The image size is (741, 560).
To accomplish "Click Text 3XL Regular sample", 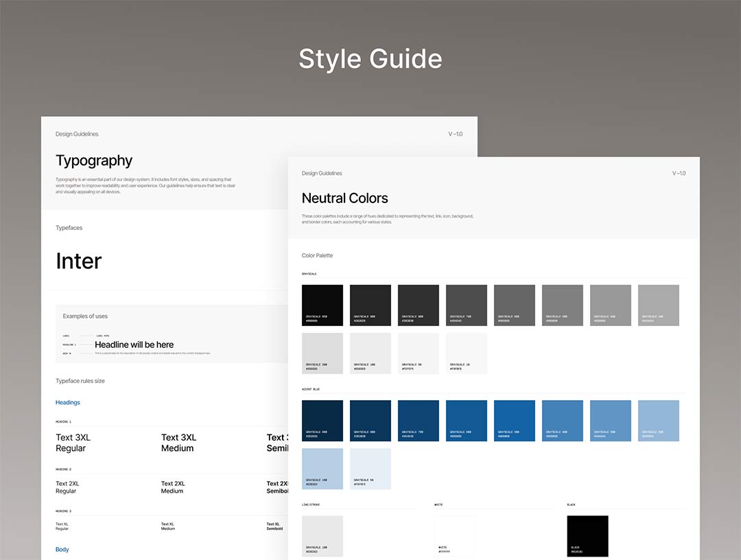I will tap(73, 443).
